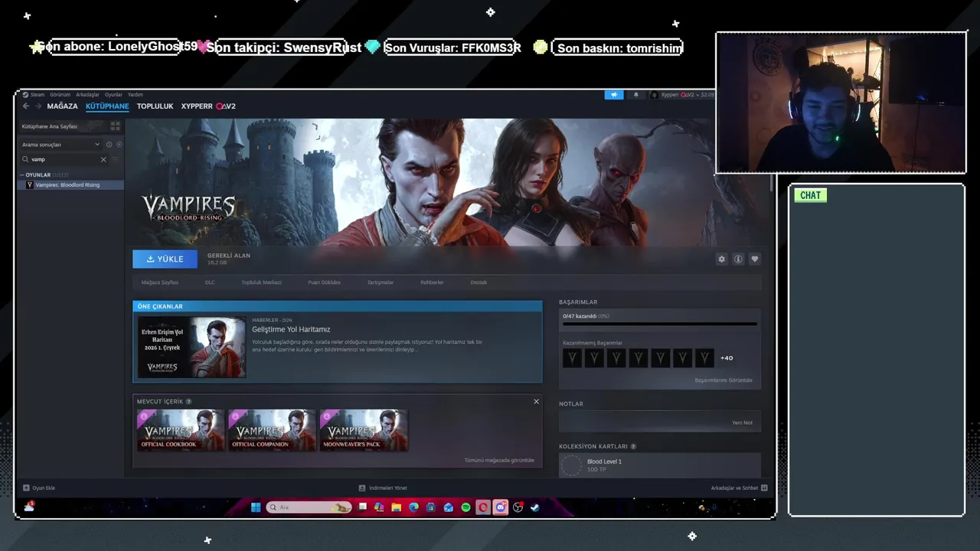The height and width of the screenshot is (551, 980).
Task: Open the Steam notifications bell
Action: pyautogui.click(x=635, y=95)
